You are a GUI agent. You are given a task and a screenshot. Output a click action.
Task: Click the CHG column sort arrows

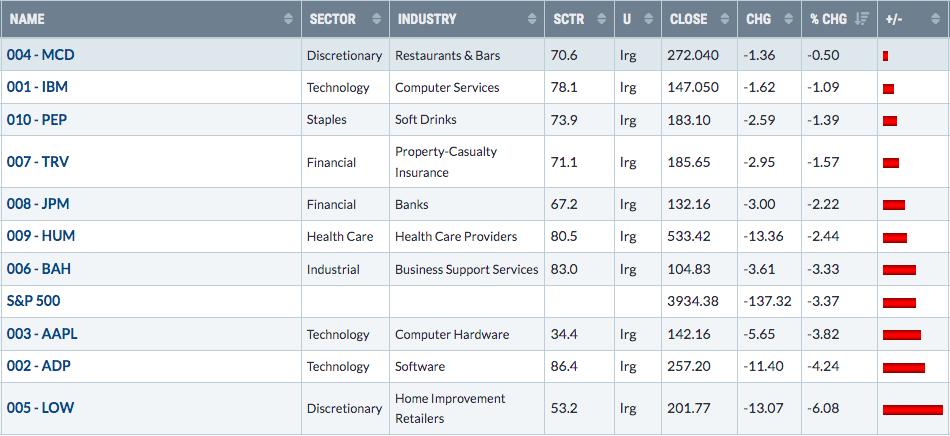coord(788,19)
